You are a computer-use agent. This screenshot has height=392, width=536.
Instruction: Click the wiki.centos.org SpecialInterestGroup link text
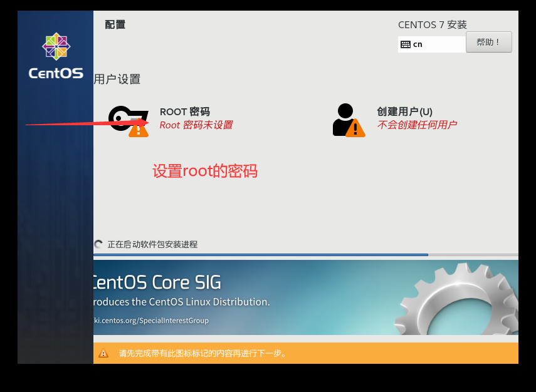click(151, 321)
